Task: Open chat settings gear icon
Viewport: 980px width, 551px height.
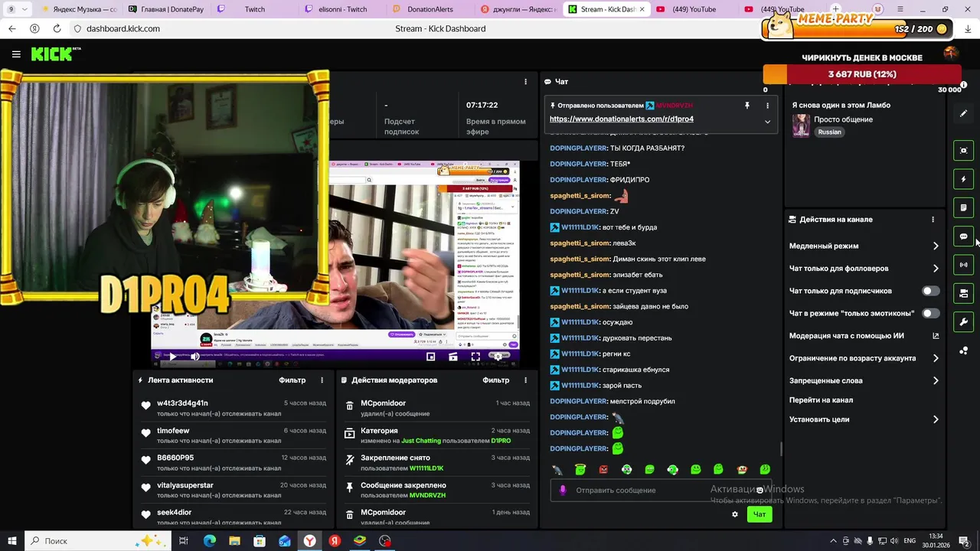Action: 735,514
